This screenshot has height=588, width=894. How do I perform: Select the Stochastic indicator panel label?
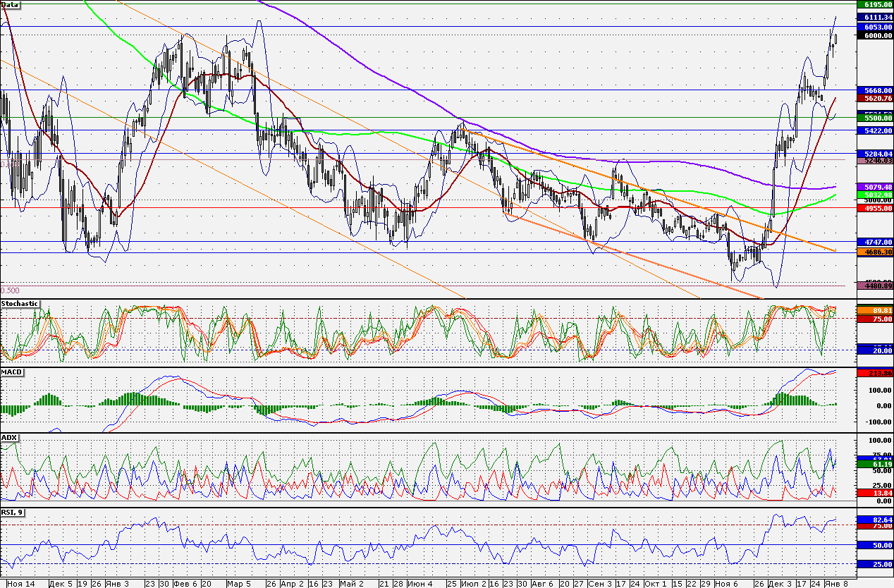[x=21, y=304]
